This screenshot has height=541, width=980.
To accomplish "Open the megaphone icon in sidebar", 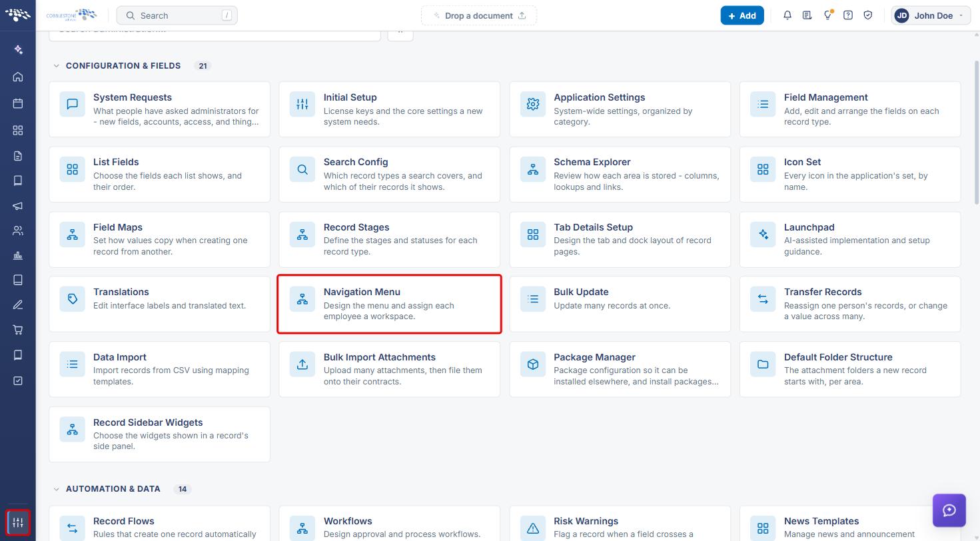I will tap(18, 206).
